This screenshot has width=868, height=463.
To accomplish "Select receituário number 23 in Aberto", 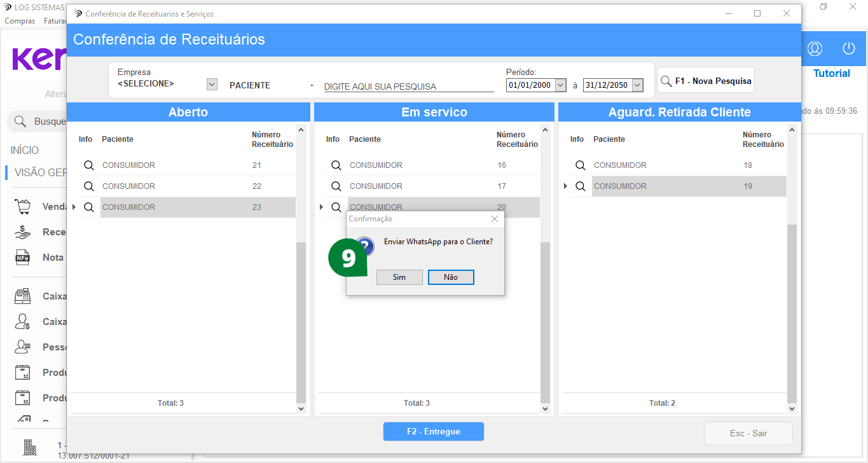I will click(x=257, y=207).
